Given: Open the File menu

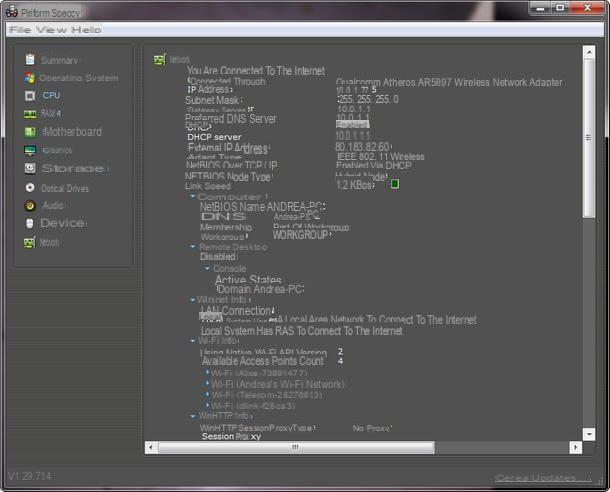Looking at the screenshot, I should [20, 30].
